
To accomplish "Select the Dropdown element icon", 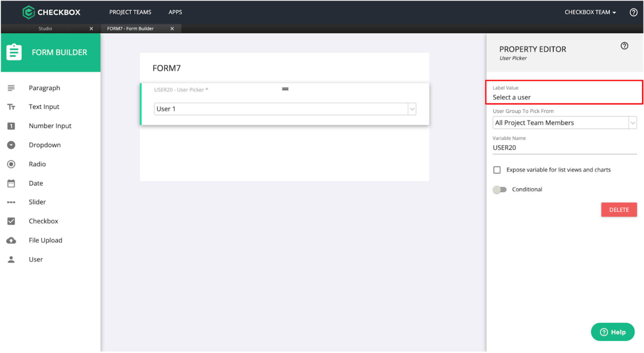I will click(x=11, y=145).
